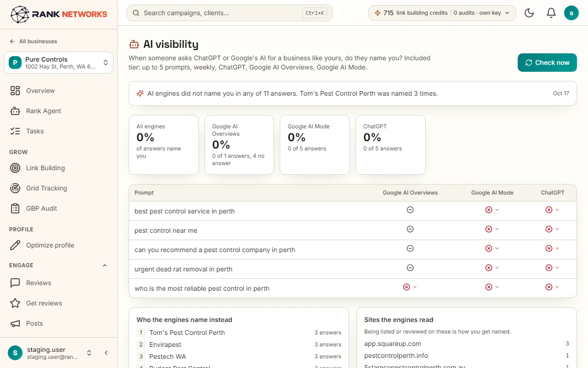Toggle dark mode moon icon
The height and width of the screenshot is (368, 588).
[529, 13]
